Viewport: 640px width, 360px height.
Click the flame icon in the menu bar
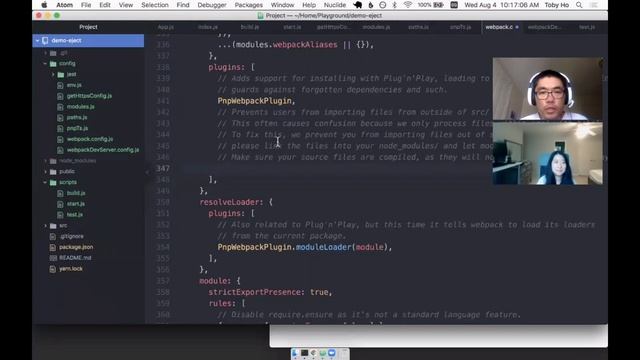pyautogui.click(x=371, y=5)
